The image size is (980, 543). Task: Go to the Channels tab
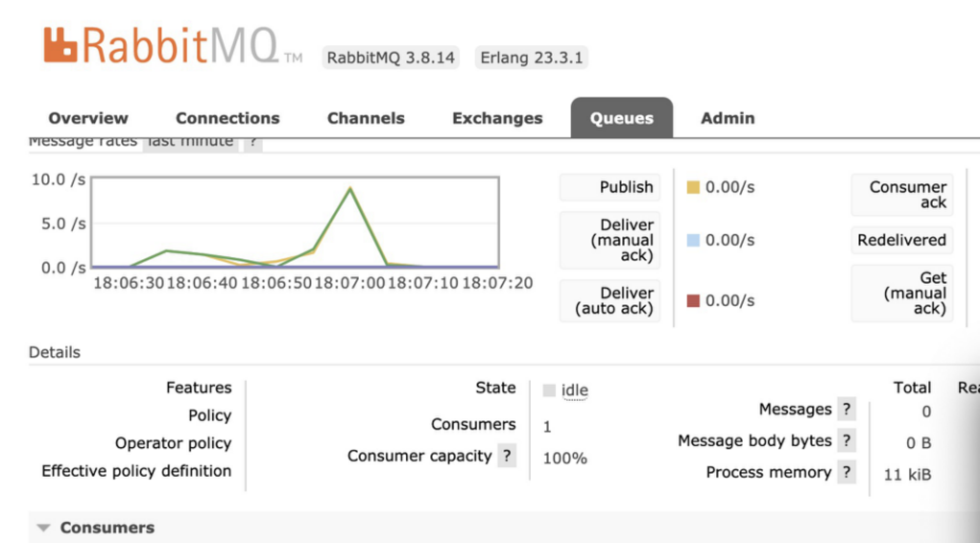coord(366,118)
